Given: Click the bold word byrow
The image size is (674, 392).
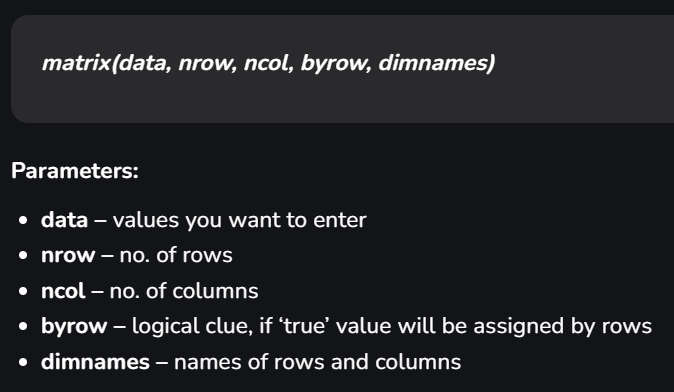Looking at the screenshot, I should coord(74,326).
